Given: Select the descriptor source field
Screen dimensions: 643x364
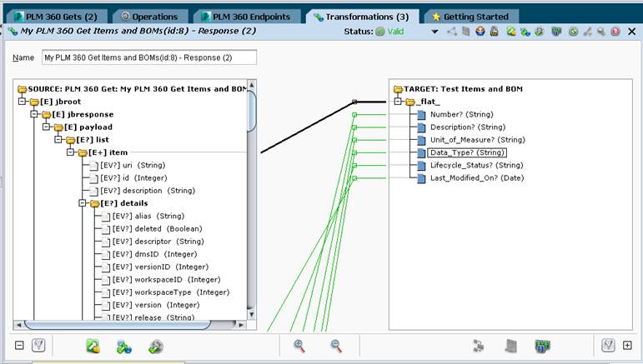Looking at the screenshot, I should 158,242.
